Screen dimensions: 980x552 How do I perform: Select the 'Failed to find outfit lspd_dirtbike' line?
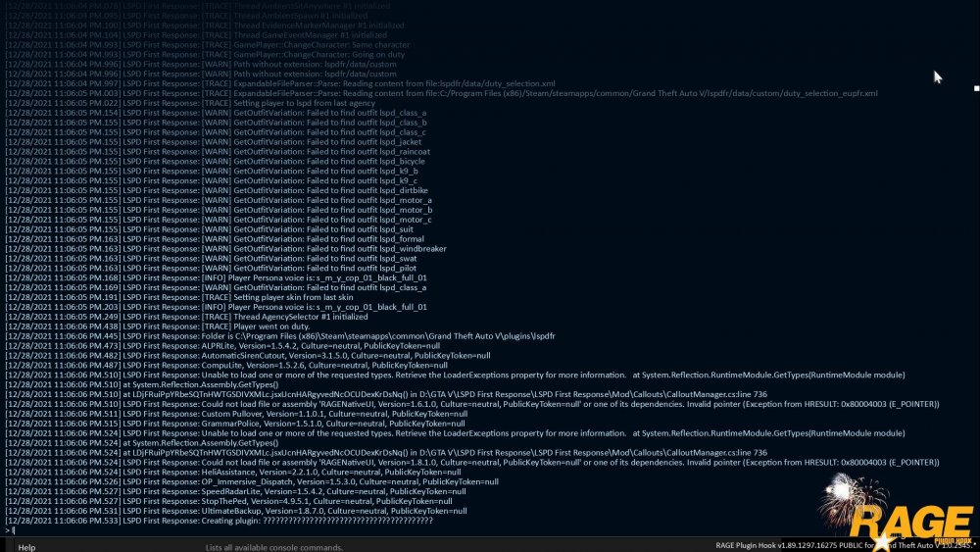tap(217, 190)
